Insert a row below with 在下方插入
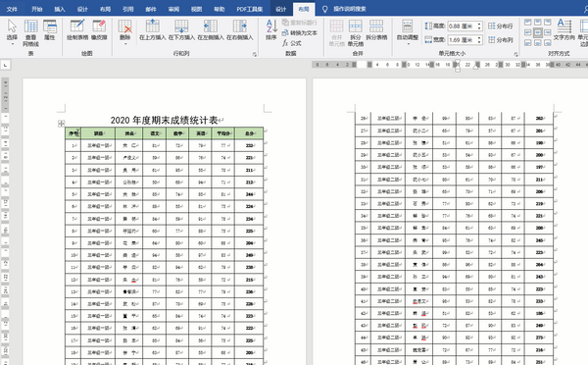 click(x=181, y=29)
